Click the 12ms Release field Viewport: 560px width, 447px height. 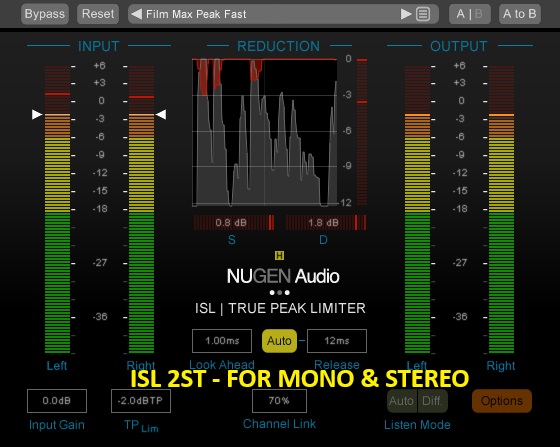337,341
